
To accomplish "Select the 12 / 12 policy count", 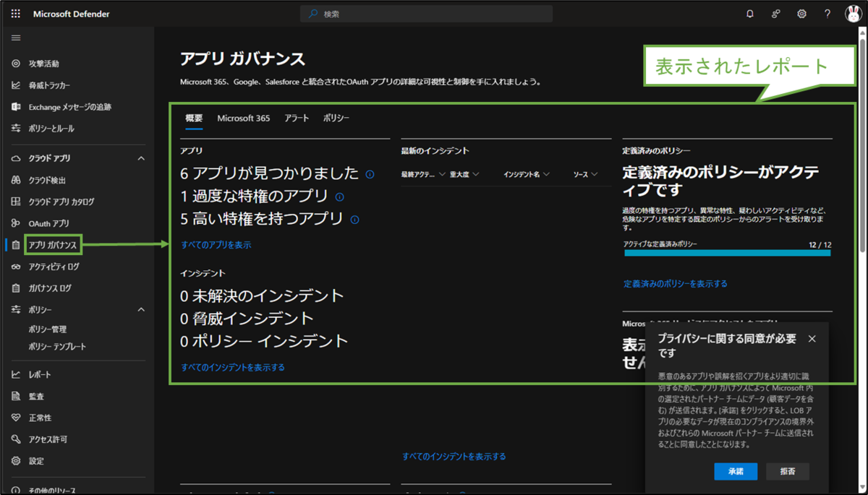I will pos(820,245).
